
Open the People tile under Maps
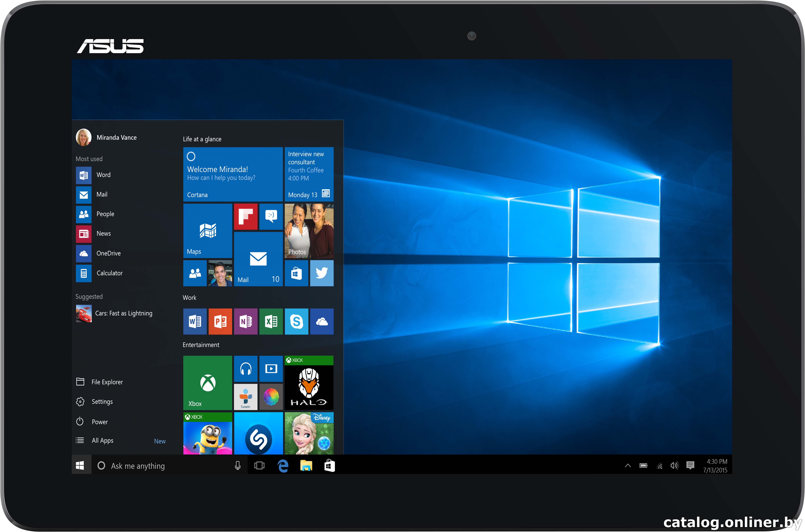point(195,273)
